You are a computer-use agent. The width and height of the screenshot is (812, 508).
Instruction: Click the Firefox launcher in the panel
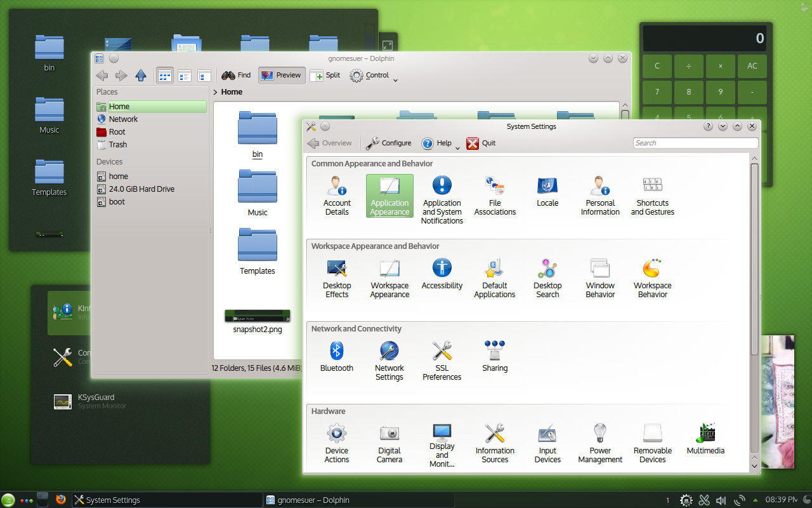click(61, 500)
